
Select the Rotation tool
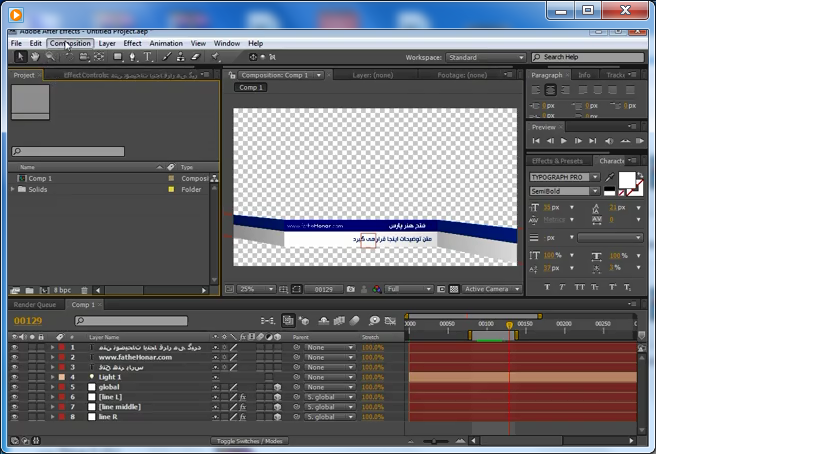tap(69, 57)
